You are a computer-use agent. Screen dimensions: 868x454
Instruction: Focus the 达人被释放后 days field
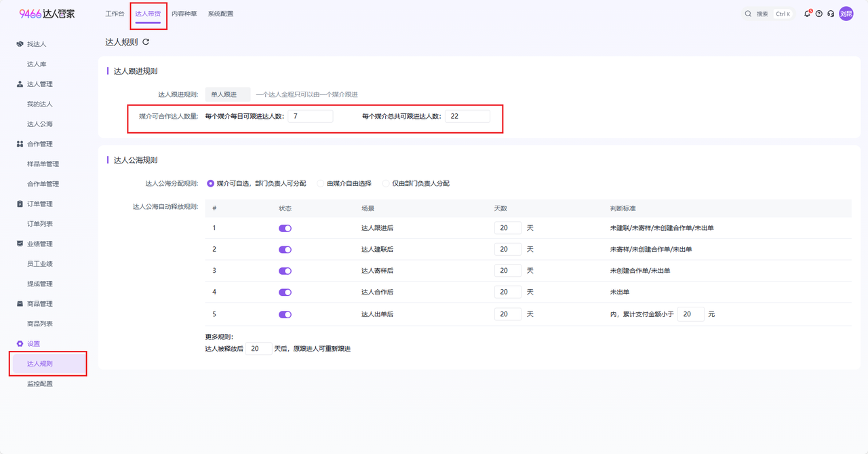point(259,349)
